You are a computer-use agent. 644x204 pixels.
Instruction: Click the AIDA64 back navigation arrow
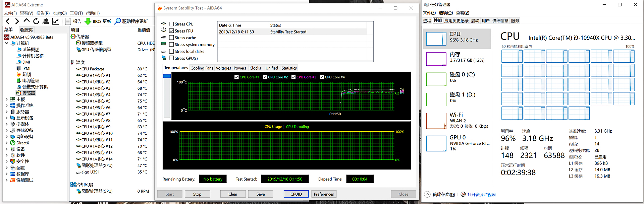(8, 21)
